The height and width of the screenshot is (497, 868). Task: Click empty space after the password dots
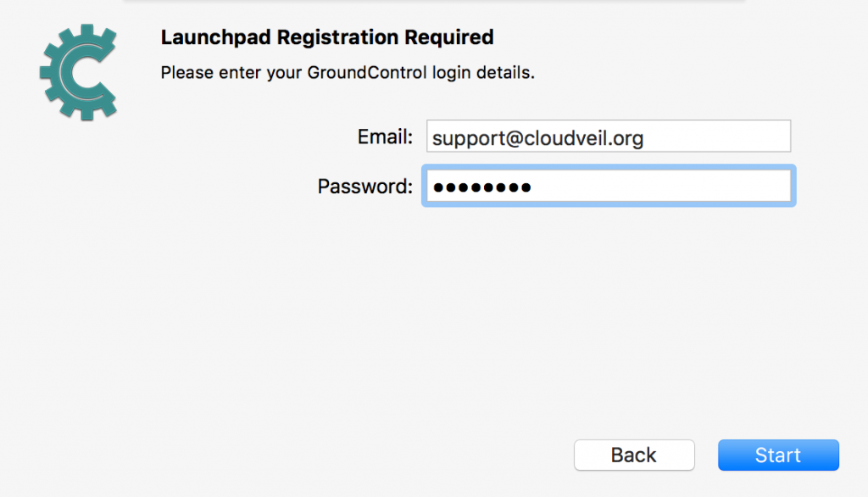coord(659,187)
